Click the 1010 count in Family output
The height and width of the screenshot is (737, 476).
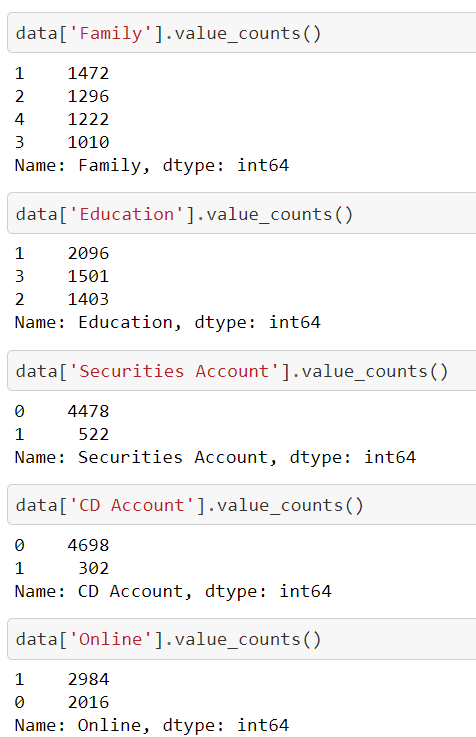pos(88,142)
